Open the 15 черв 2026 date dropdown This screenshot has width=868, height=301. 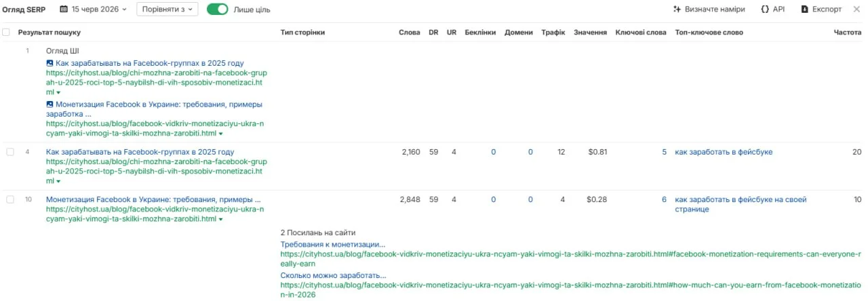(93, 9)
